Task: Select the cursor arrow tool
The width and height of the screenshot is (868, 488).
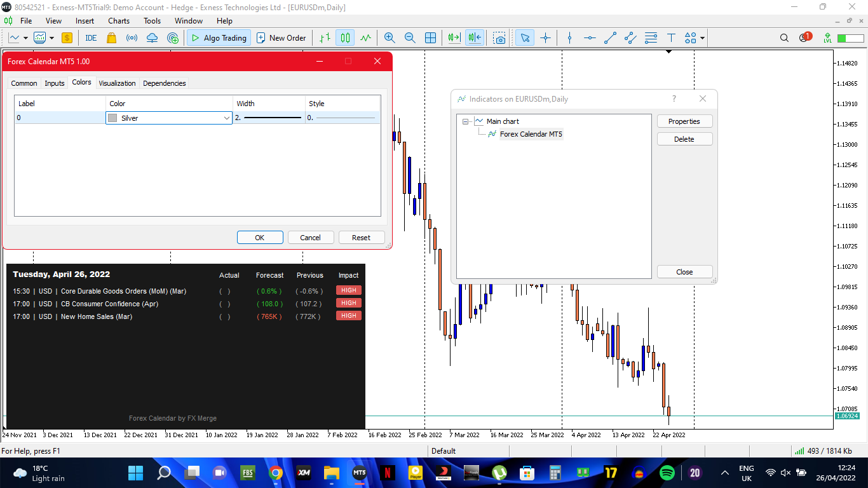Action: [525, 37]
